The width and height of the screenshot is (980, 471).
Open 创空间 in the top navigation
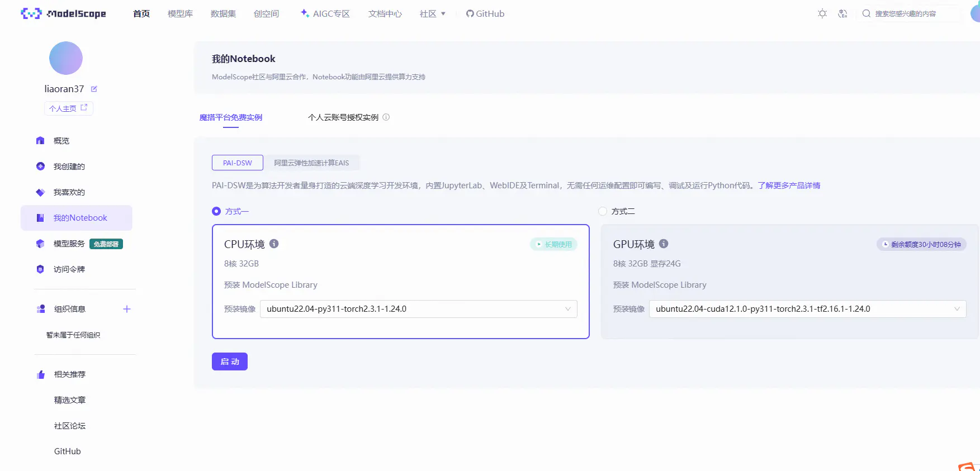266,13
